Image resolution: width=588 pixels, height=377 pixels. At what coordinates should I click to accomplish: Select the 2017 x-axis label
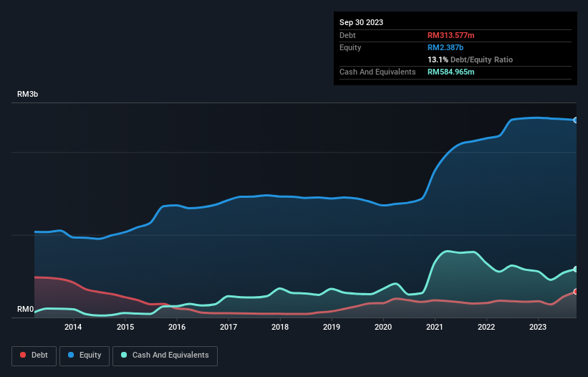[228, 327]
